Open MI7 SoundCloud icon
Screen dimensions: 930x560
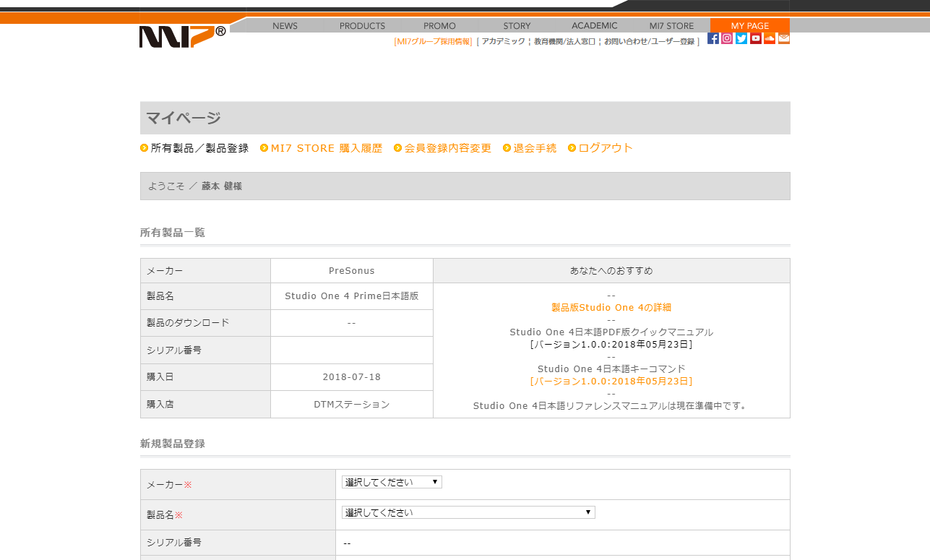coord(770,38)
